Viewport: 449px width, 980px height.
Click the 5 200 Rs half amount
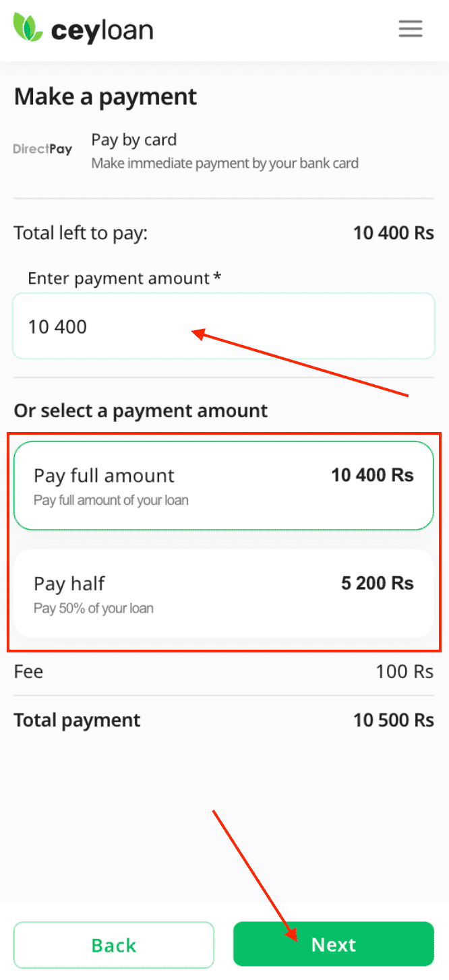point(377,583)
